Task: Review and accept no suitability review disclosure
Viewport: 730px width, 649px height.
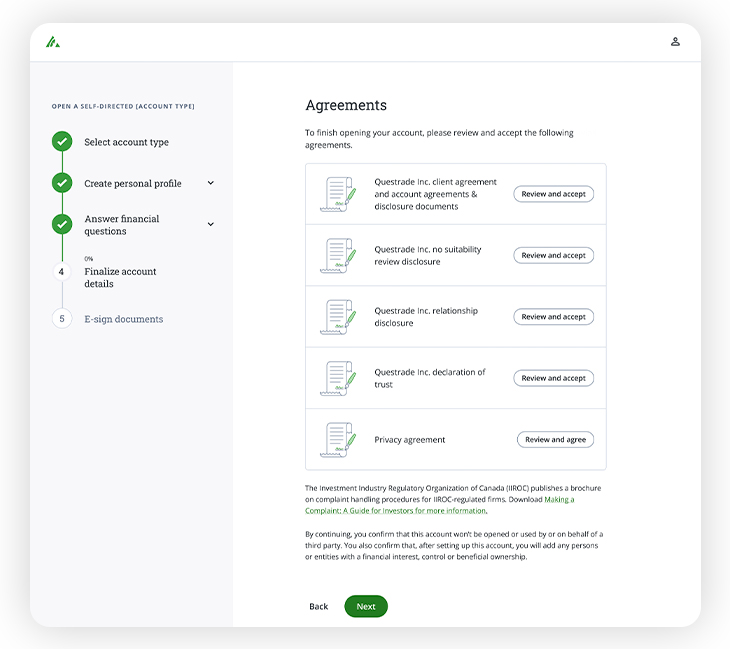Action: coord(553,256)
